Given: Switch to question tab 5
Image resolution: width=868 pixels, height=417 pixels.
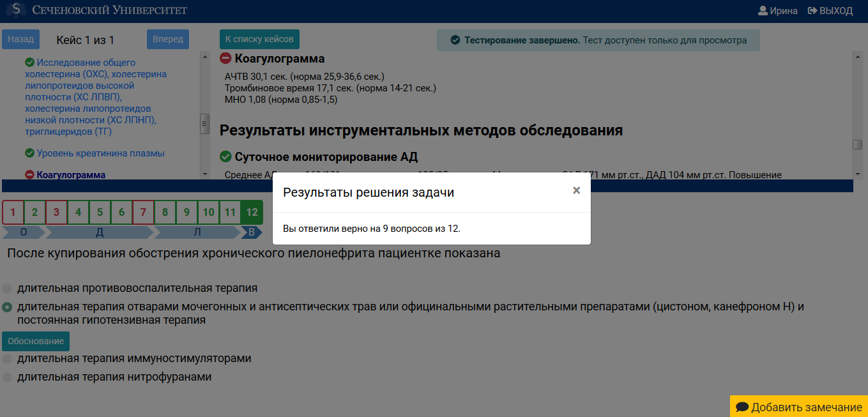Looking at the screenshot, I should (100, 212).
